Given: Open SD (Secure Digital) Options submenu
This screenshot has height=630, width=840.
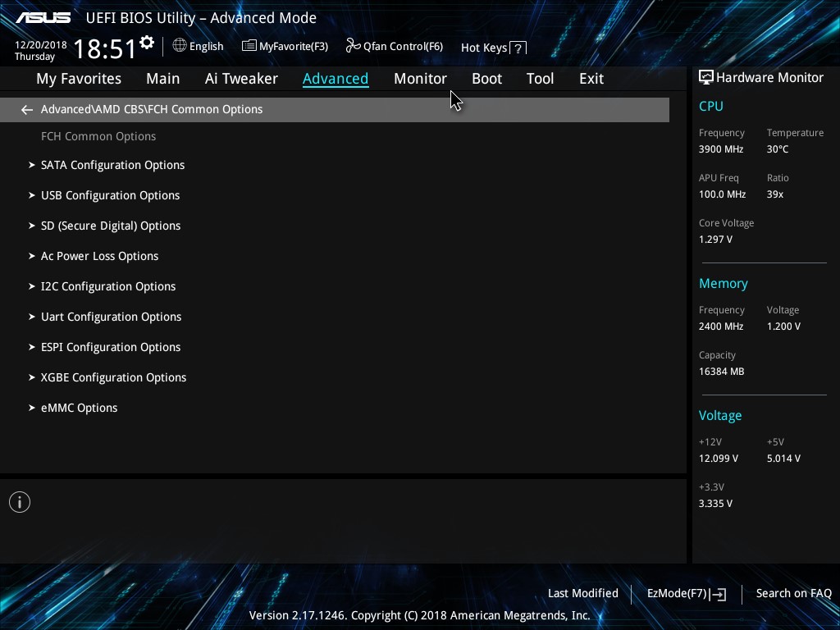Looking at the screenshot, I should point(111,226).
